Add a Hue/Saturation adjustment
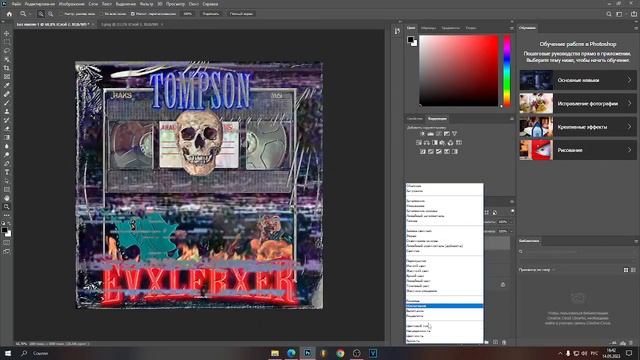The width and height of the screenshot is (640, 360). [419, 142]
